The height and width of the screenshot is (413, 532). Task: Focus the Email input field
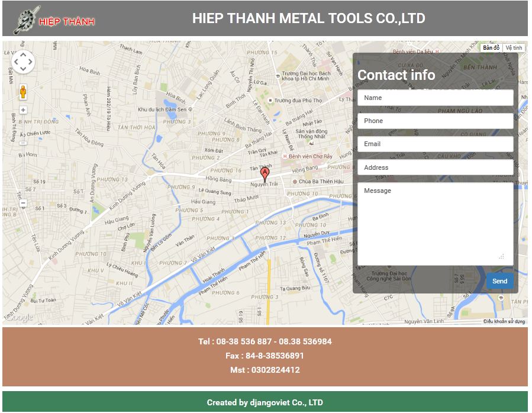[x=435, y=144]
